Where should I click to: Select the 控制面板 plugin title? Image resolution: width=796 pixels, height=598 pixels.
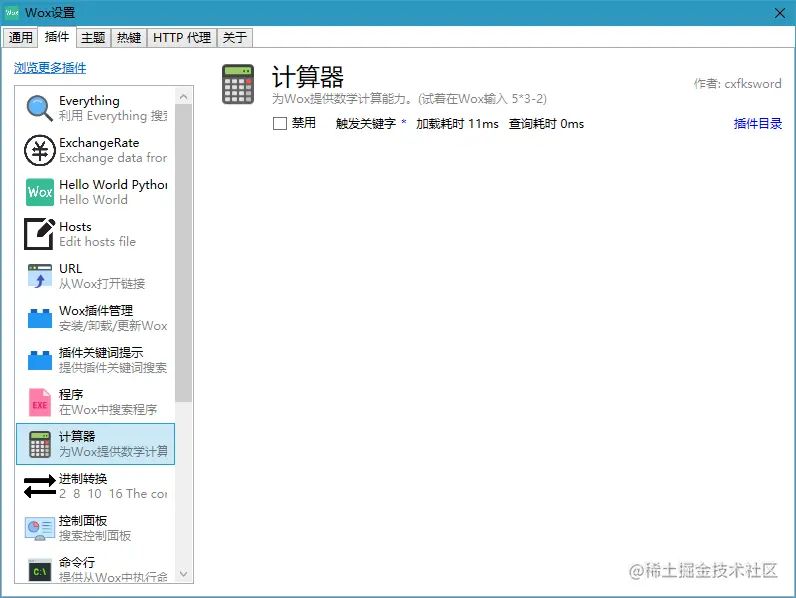click(x=83, y=521)
